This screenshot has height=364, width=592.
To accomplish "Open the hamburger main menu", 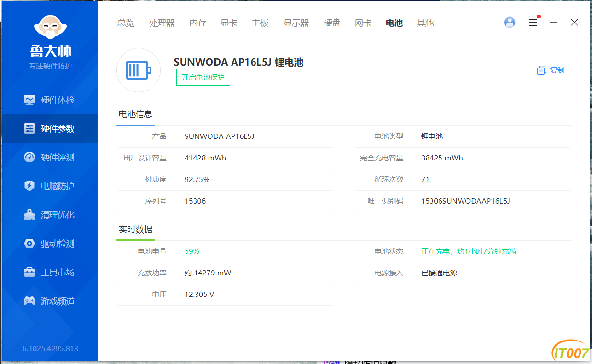I will pos(533,23).
